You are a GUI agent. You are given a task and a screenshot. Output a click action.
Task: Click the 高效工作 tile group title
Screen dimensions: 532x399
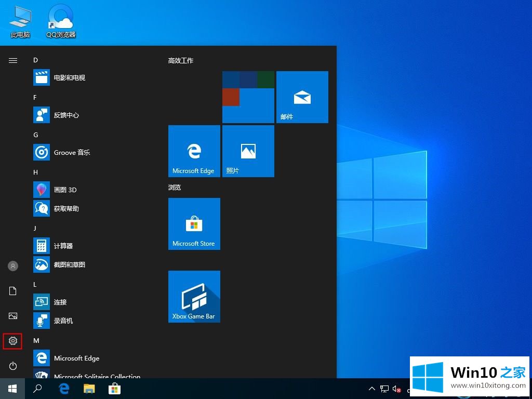(x=180, y=61)
